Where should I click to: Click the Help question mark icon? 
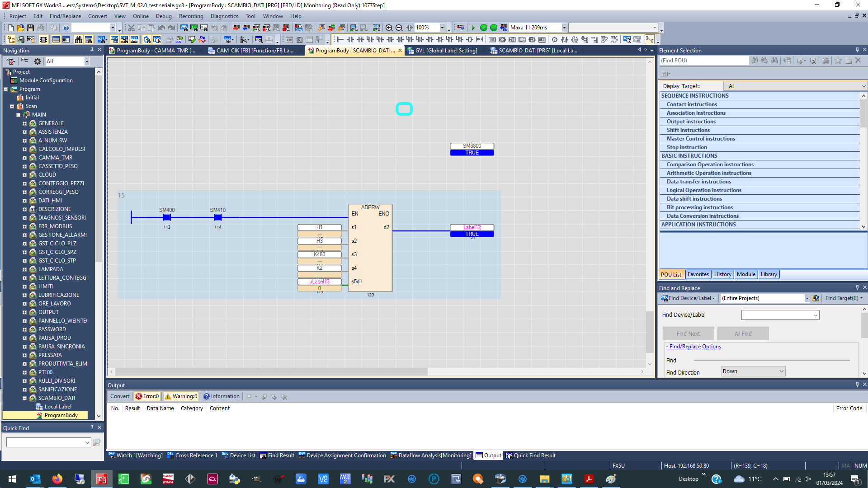pos(66,28)
